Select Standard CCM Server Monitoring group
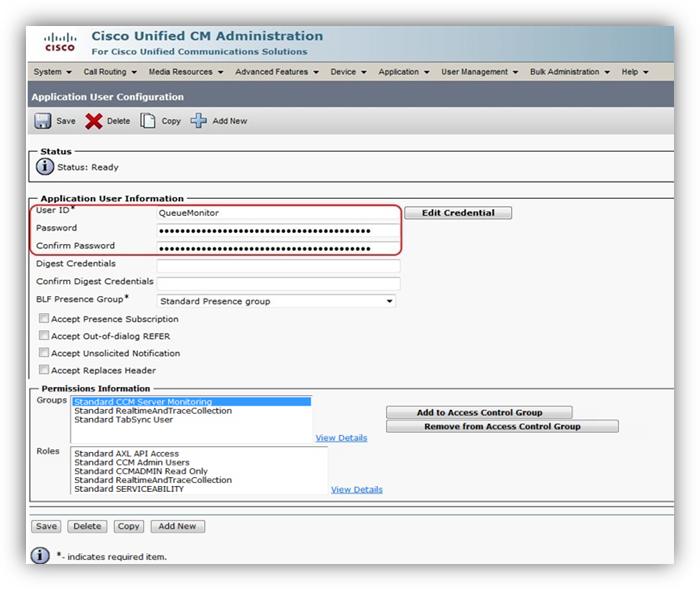The width and height of the screenshot is (700, 589). click(192, 401)
